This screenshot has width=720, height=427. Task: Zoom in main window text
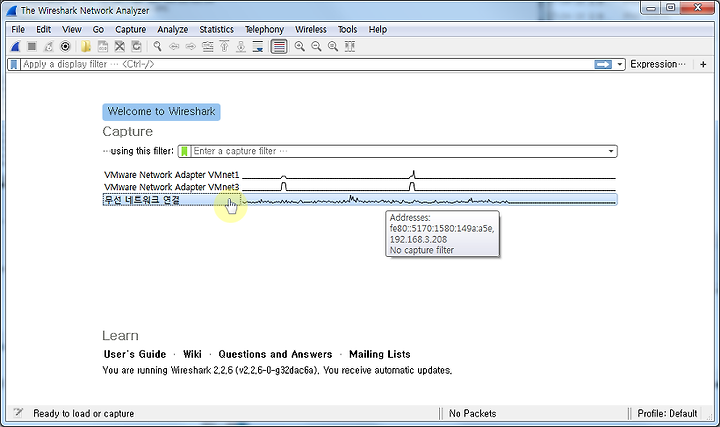tap(299, 46)
